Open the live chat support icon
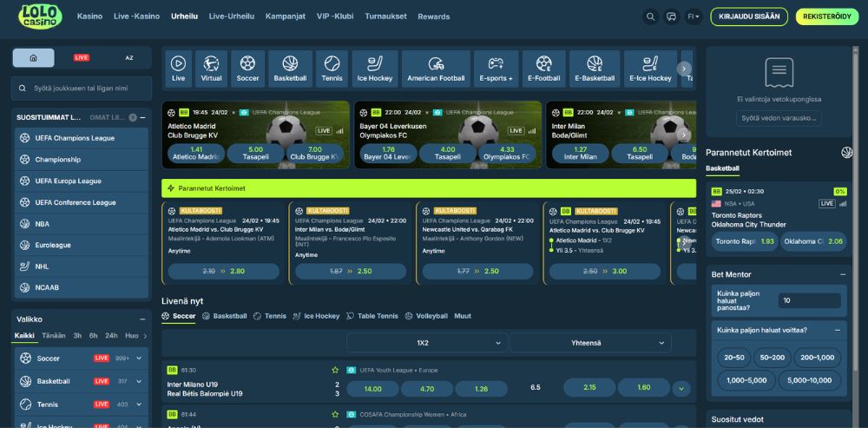Viewport: 868px width, 434px height. tap(671, 16)
